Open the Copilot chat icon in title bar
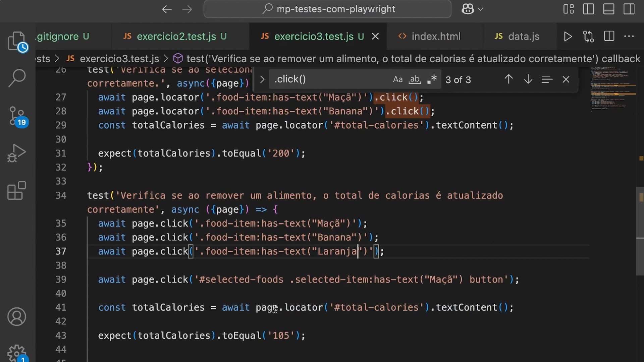The height and width of the screenshot is (362, 644). pyautogui.click(x=468, y=9)
